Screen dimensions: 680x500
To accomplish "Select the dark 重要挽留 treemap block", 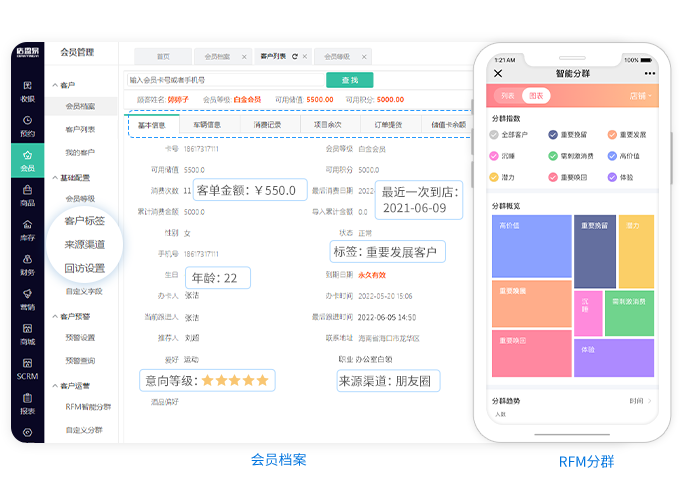I will 595,251.
